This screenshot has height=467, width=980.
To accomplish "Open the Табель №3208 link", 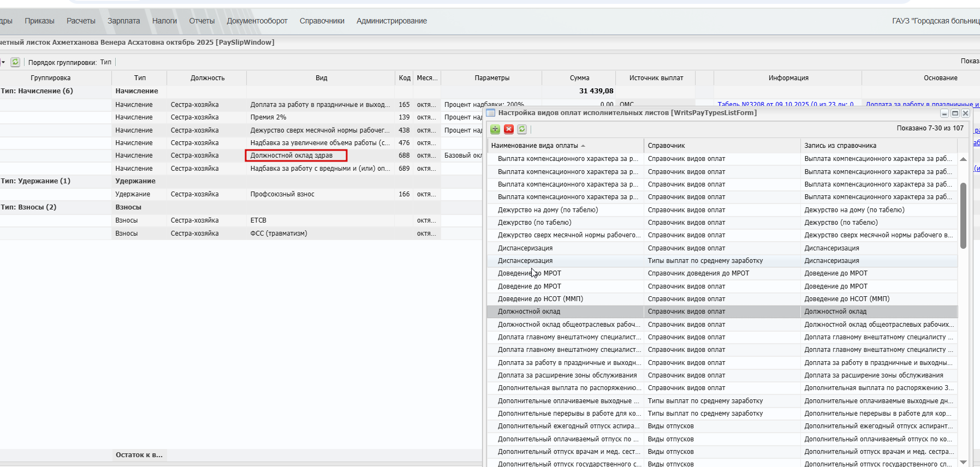I will click(785, 104).
